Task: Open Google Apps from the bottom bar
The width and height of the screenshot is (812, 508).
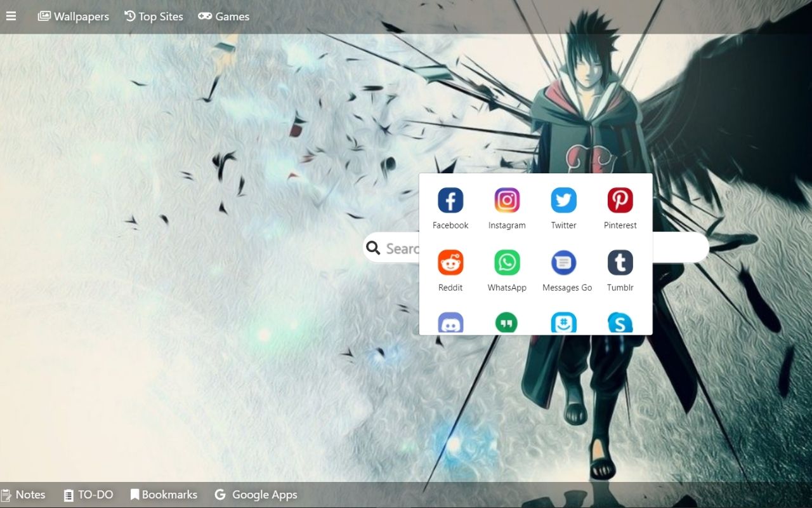Action: point(256,494)
